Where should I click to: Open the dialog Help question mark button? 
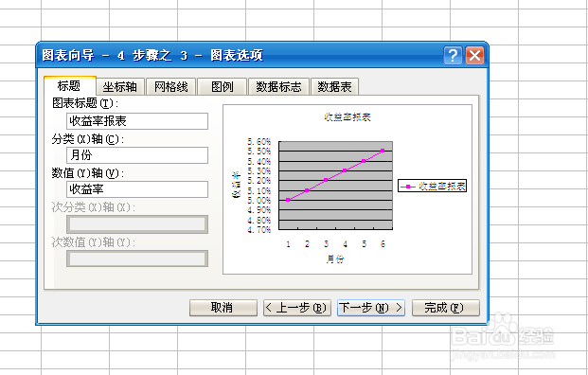[x=453, y=56]
